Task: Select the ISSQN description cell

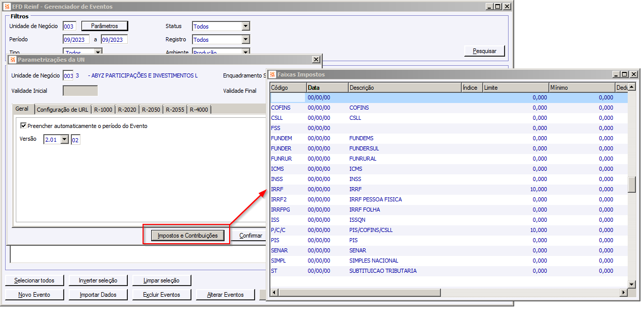Action: 357,220
